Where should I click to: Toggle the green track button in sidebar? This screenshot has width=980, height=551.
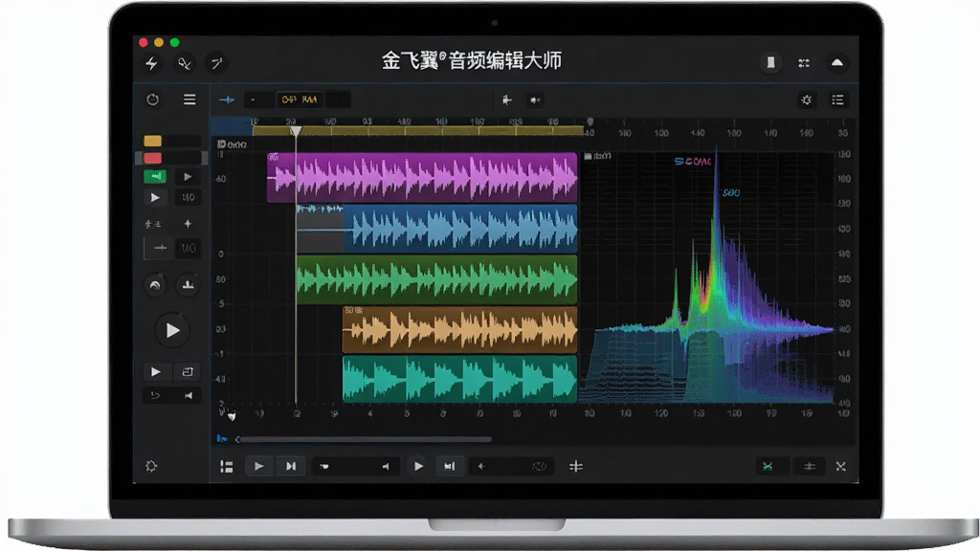(x=155, y=177)
